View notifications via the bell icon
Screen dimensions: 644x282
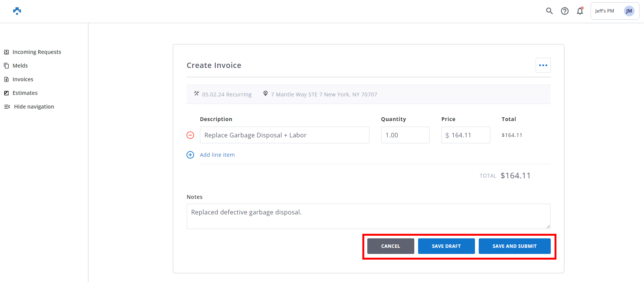coord(580,11)
